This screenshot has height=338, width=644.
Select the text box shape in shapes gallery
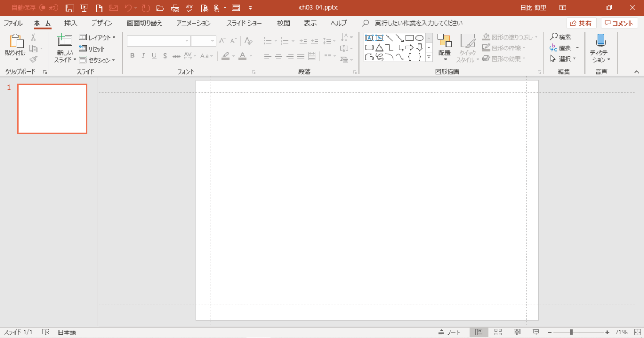369,38
